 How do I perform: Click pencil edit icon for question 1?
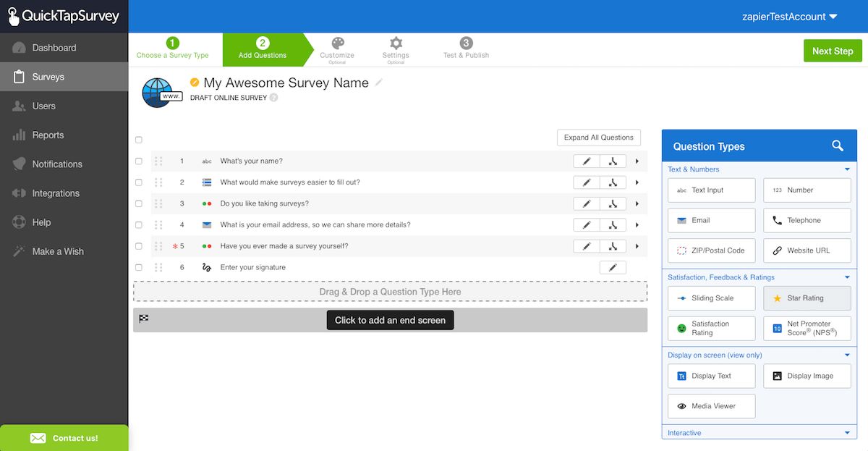point(587,161)
